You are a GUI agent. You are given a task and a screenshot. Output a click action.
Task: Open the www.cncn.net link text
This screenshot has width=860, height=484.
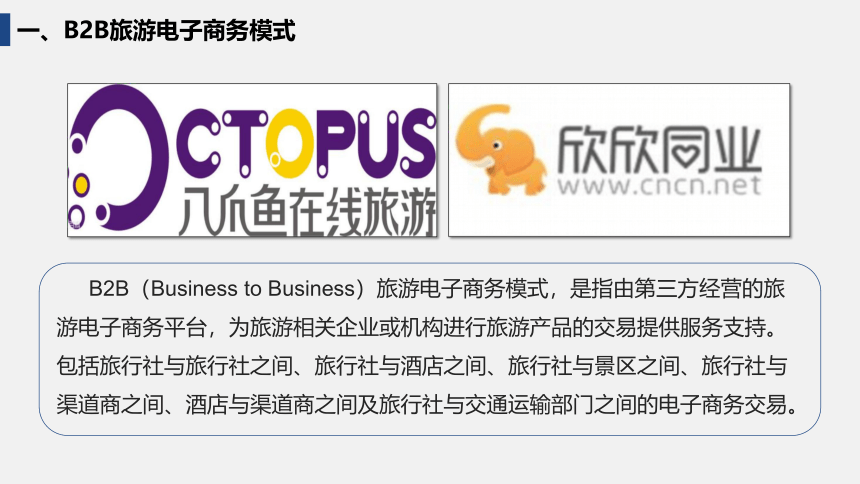(x=660, y=185)
